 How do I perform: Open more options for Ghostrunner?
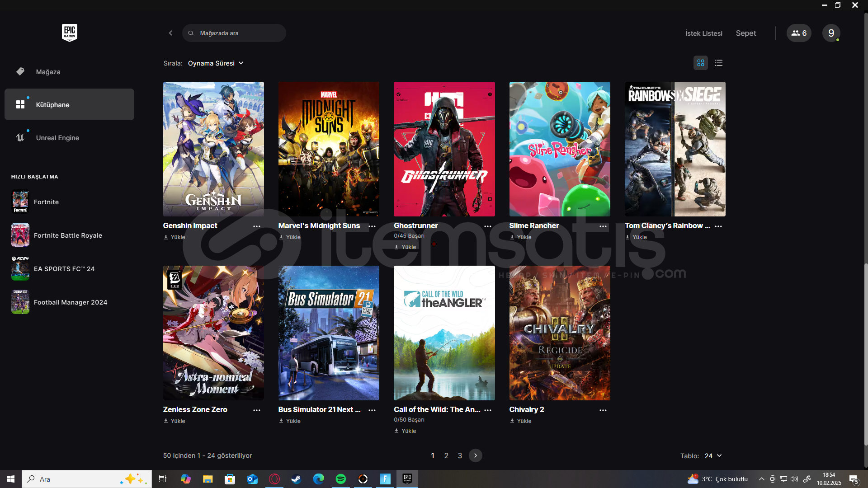point(488,226)
